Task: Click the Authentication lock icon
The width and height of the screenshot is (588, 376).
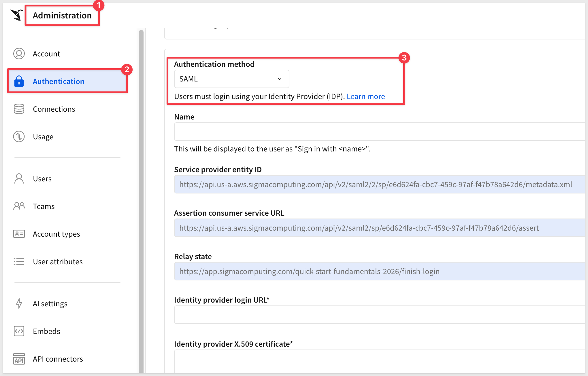Action: click(x=19, y=81)
